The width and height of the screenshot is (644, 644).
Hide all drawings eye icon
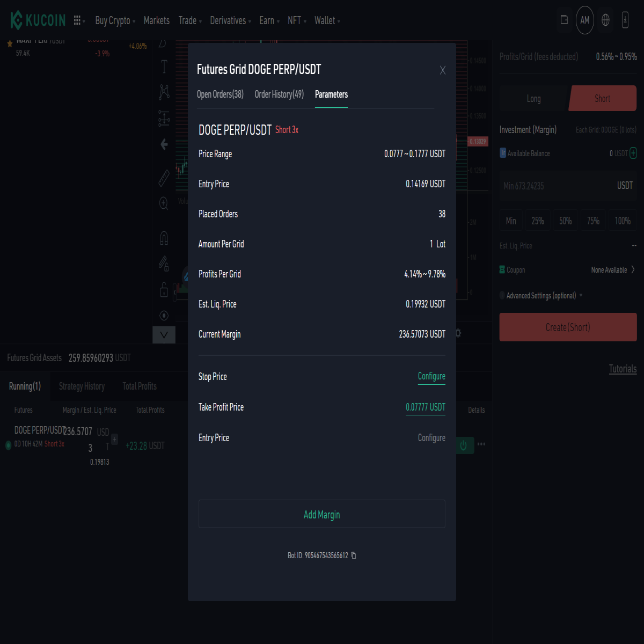[164, 316]
